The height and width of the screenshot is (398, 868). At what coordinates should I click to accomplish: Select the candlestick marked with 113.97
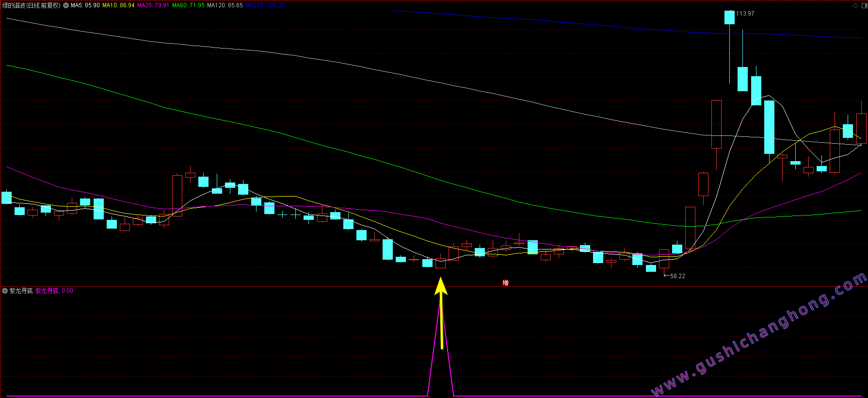[729, 46]
